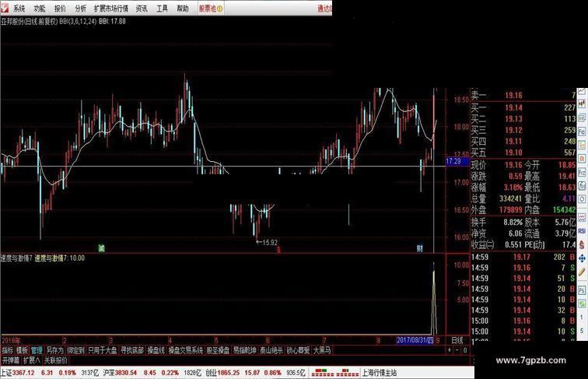Click the F5 icon in sidebar
The height and width of the screenshot is (379, 588).
582,290
